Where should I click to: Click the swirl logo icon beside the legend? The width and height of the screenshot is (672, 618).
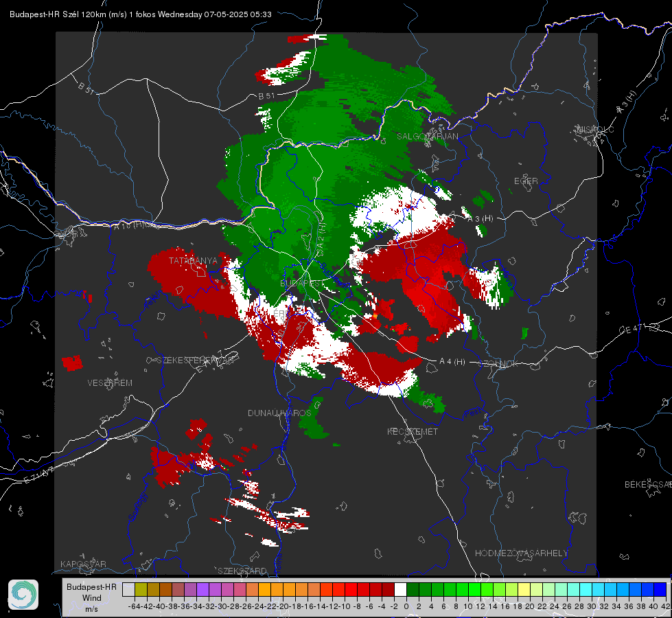[x=23, y=595]
